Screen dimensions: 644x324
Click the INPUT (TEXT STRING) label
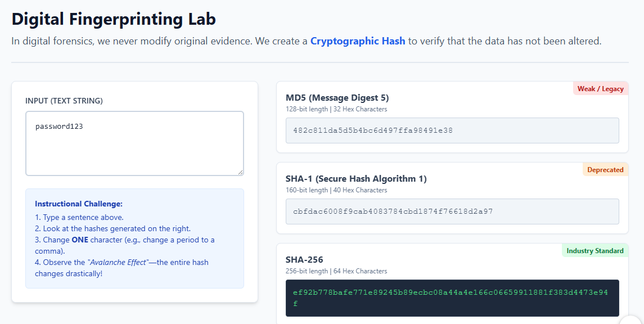pos(64,101)
